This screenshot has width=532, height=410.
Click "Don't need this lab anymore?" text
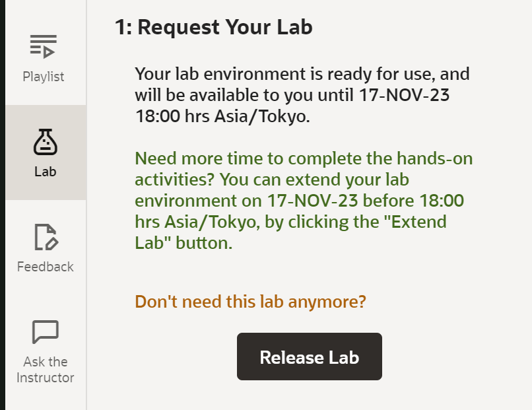250,302
